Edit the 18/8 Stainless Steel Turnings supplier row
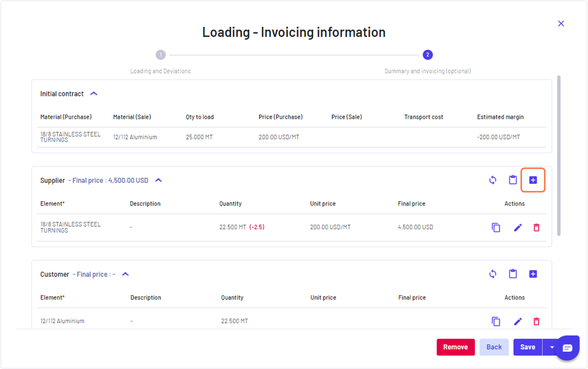Screen dimensions: 588x369 click(x=518, y=228)
